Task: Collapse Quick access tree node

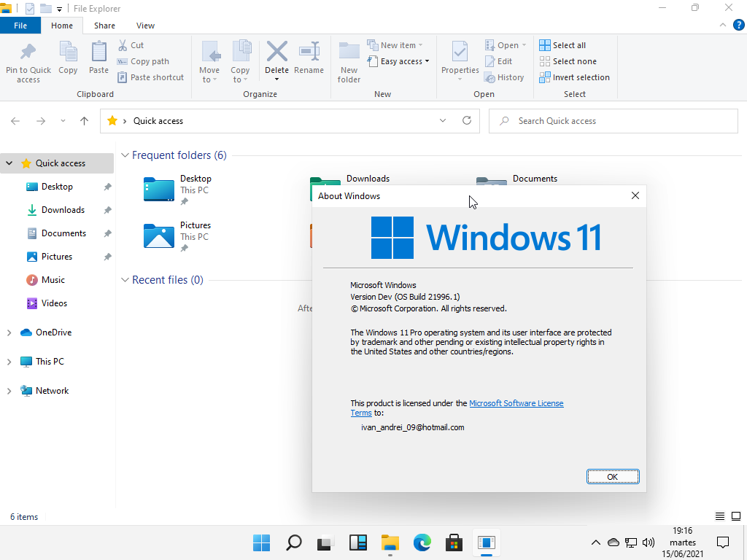Action: 9,163
